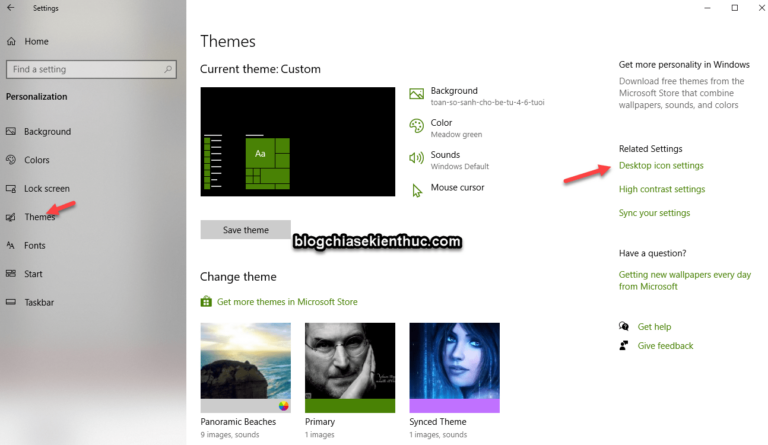Open the Sounds speaker icon

(417, 159)
